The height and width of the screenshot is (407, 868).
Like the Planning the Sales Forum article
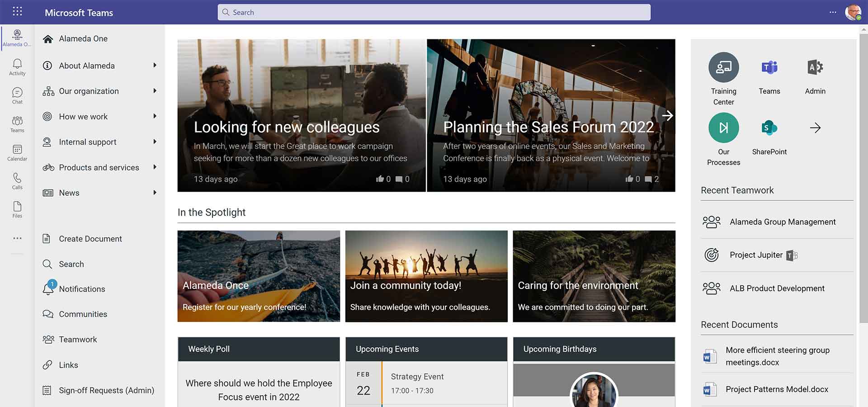[x=629, y=179]
